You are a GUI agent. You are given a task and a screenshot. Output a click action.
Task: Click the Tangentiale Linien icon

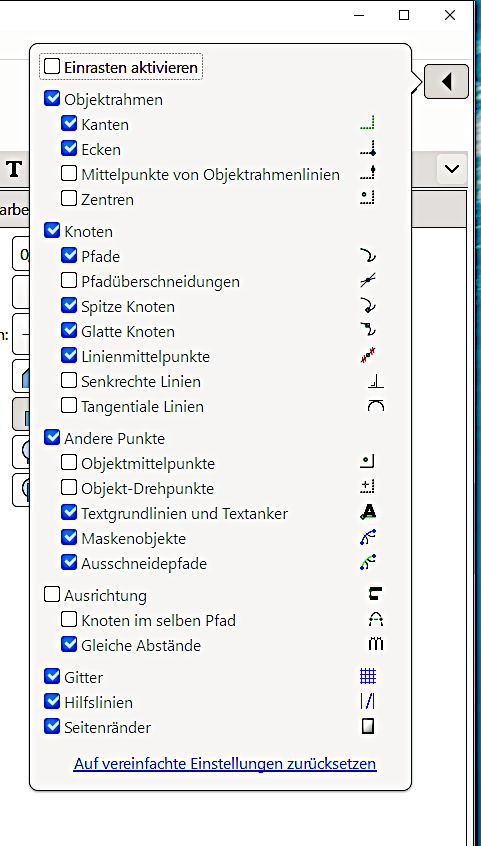click(x=376, y=406)
